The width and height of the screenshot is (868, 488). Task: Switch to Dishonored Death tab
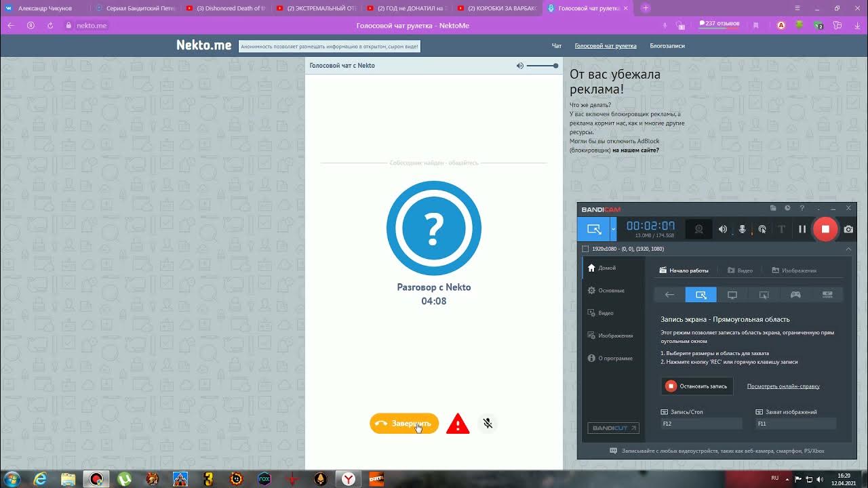tap(224, 8)
